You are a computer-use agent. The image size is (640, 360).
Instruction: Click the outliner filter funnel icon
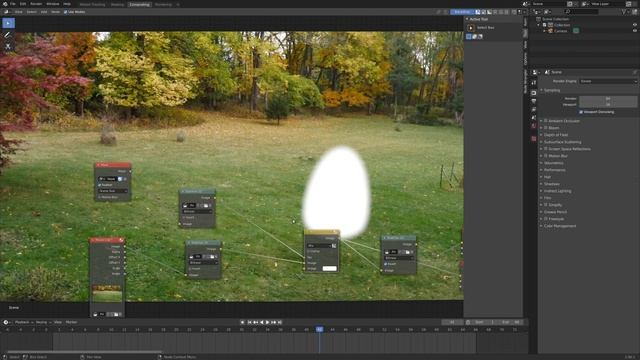(624, 12)
